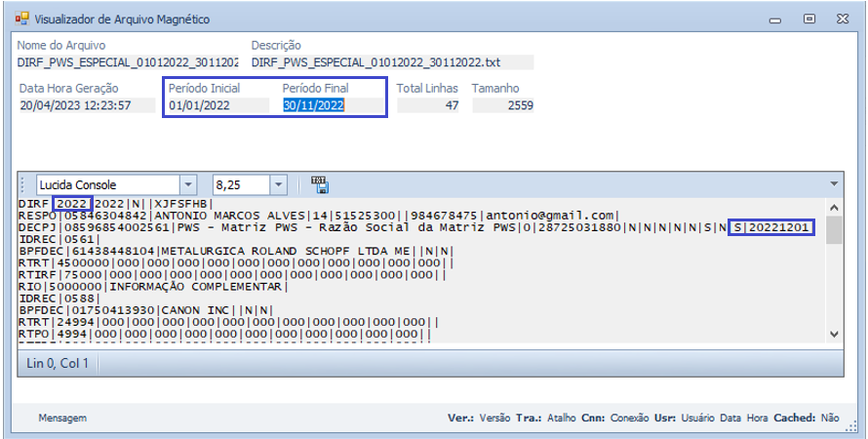
Task: Maximize the Visualizador de Arquivo Magnético window
Action: pos(809,19)
